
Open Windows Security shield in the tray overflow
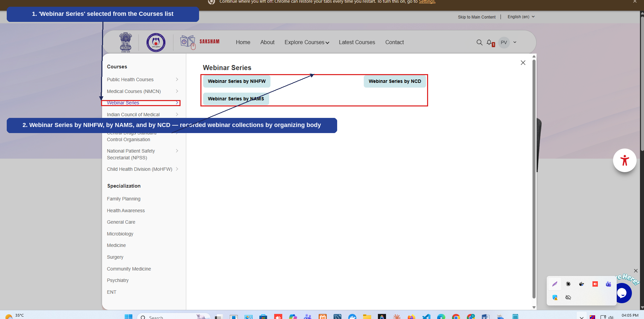(x=555, y=297)
